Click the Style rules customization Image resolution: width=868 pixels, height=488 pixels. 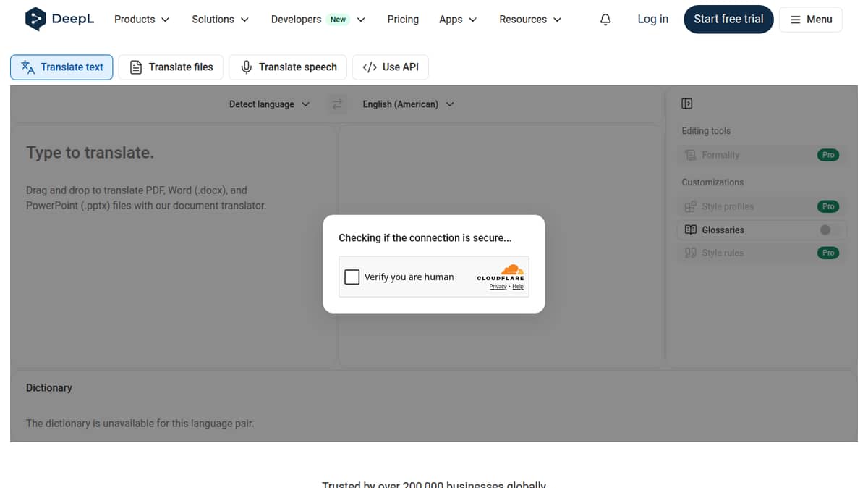tap(760, 253)
